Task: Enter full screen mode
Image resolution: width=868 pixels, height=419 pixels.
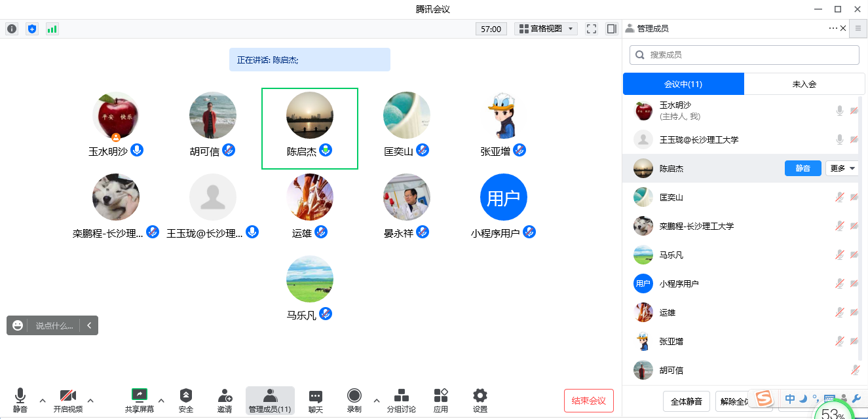Action: [x=592, y=29]
